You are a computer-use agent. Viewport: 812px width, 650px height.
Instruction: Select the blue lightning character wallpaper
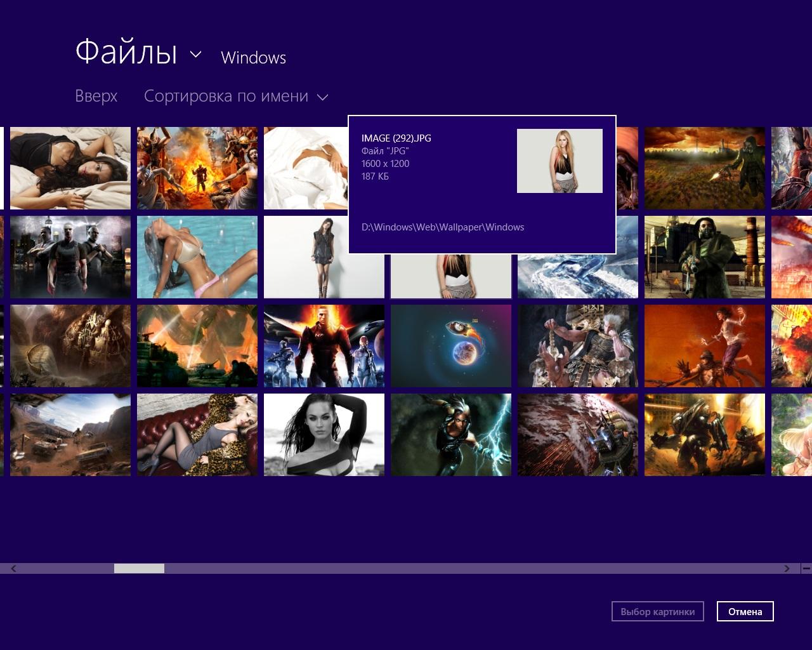click(450, 435)
